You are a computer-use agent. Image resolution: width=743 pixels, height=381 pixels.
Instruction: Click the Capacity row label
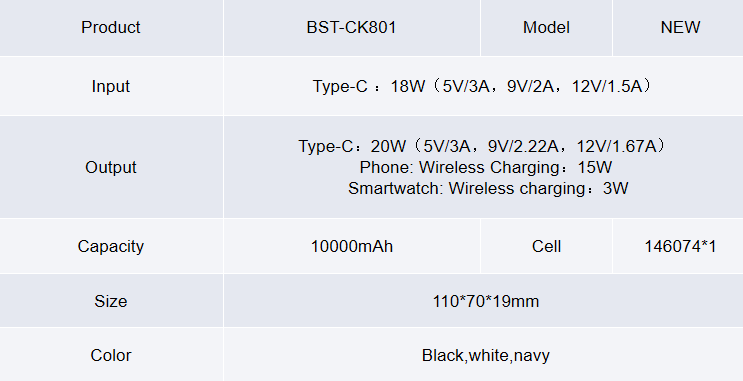tap(111, 246)
